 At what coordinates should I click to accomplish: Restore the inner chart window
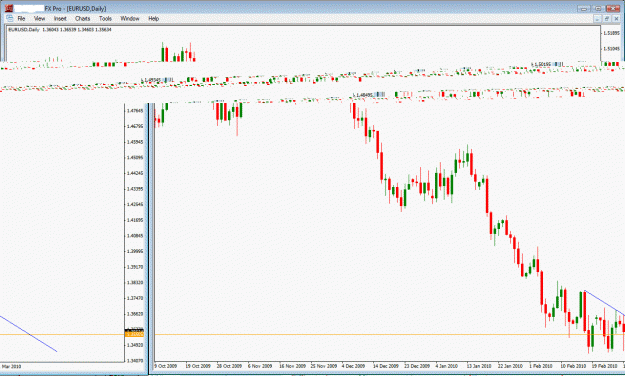tap(607, 19)
